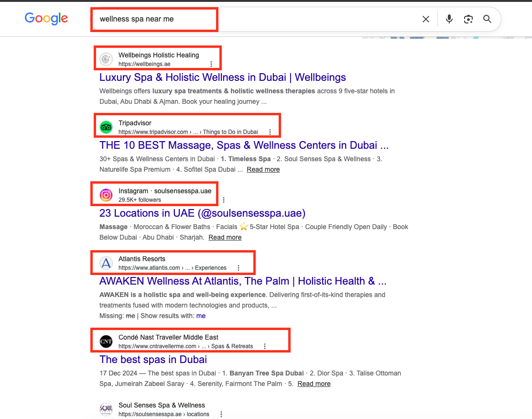Image resolution: width=532 pixels, height=419 pixels.
Task: Click the magnifying glass search button
Action: coord(487,19)
